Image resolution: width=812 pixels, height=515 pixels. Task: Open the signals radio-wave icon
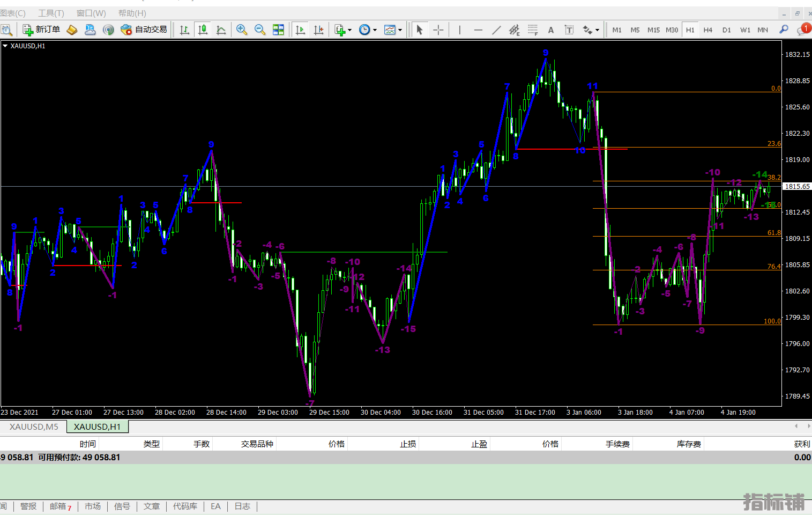pyautogui.click(x=108, y=30)
